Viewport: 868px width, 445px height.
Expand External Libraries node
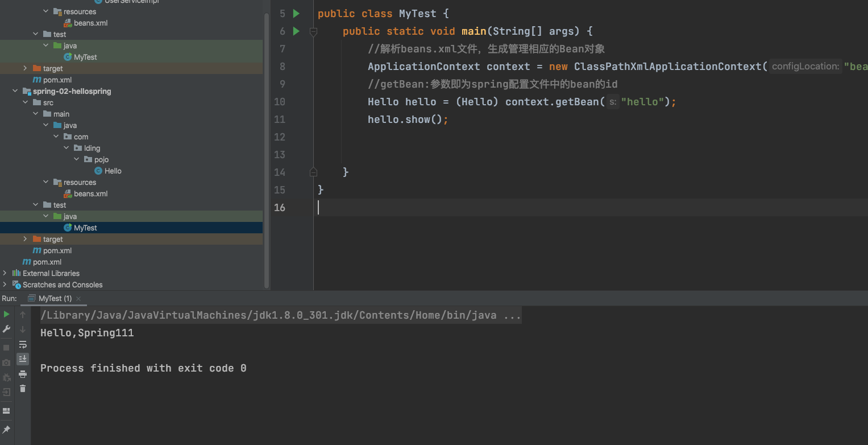pyautogui.click(x=5, y=273)
